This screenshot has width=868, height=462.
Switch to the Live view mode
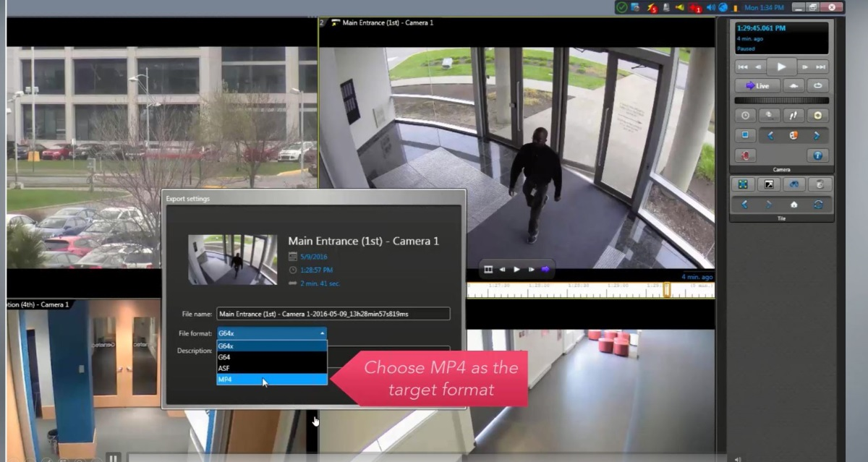(758, 85)
